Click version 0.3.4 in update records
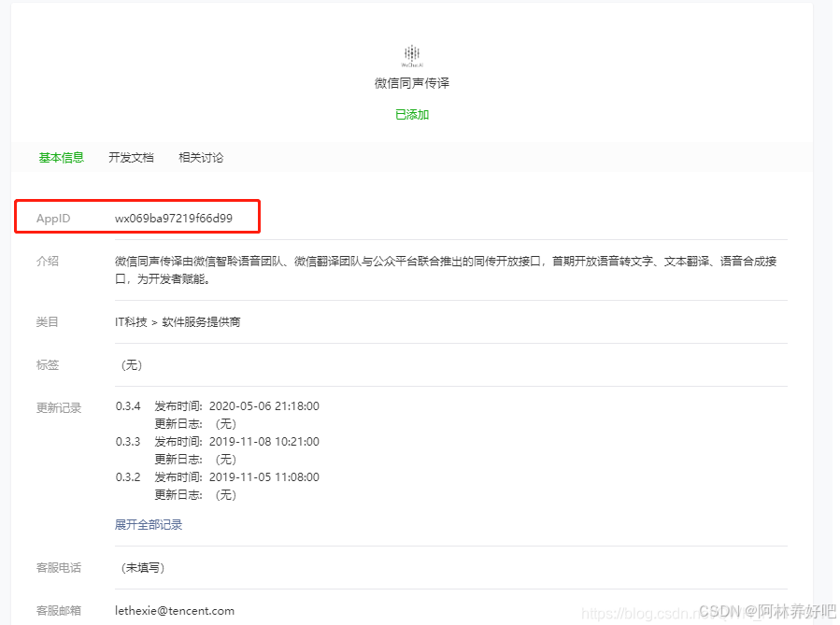 (128, 406)
